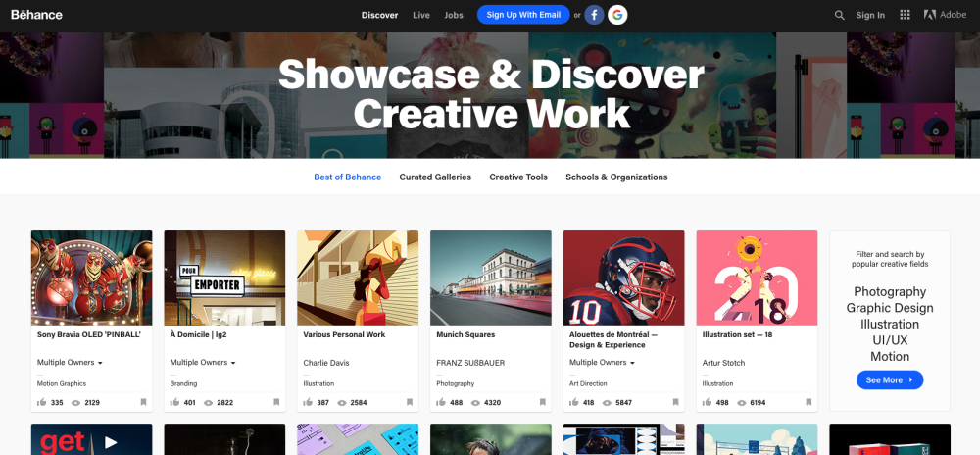
Task: Bookmark Illustration set — 18 project
Action: click(x=808, y=402)
